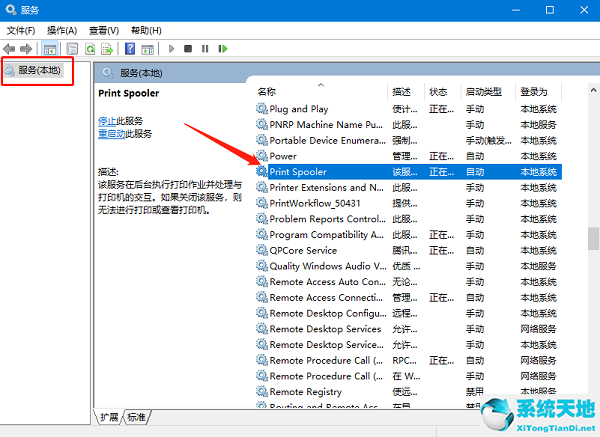Select the Quality Windows Audio V... service
The image size is (600, 437).
(x=328, y=266)
